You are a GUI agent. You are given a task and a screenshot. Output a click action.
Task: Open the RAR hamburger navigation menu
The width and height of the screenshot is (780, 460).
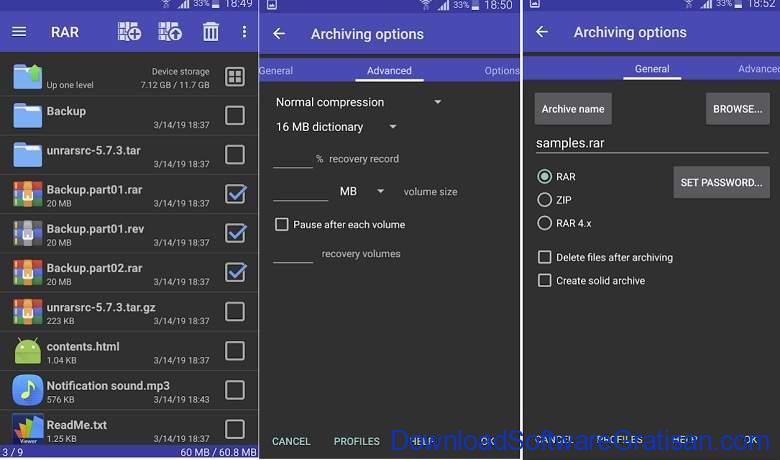(x=19, y=32)
